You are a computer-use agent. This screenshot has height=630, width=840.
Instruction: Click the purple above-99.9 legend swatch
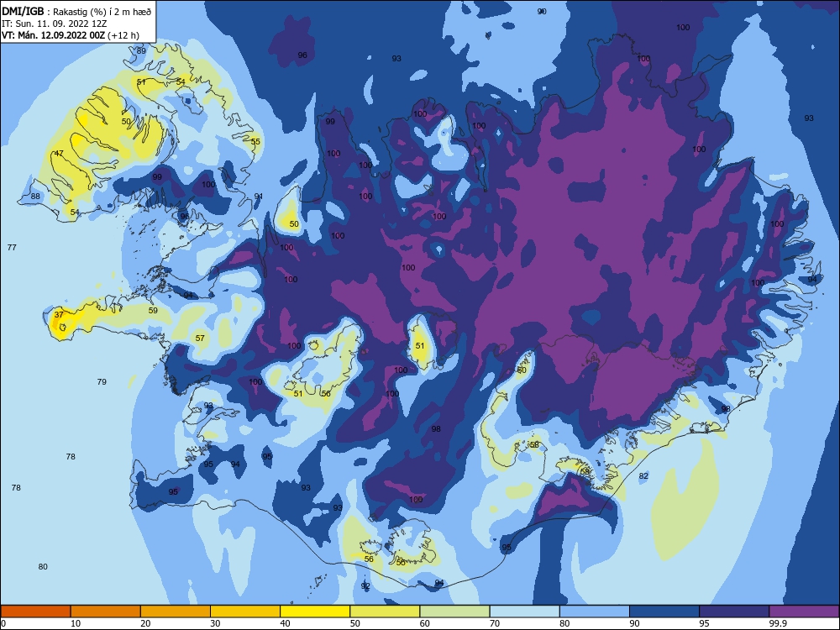click(x=804, y=612)
